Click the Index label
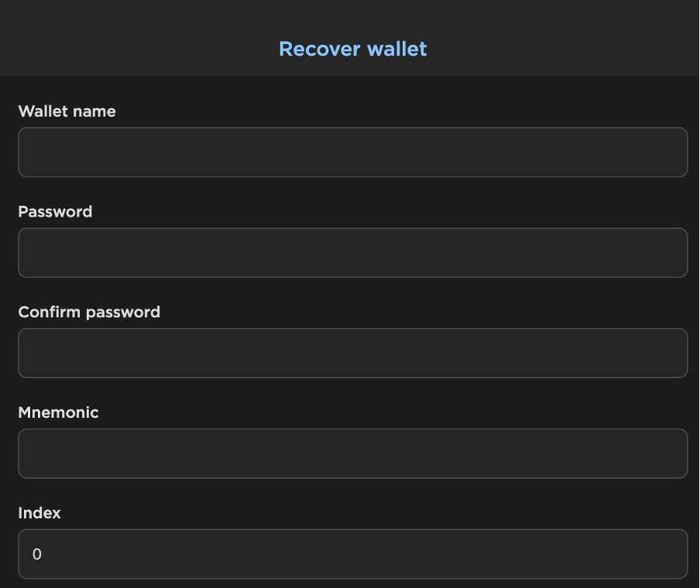The width and height of the screenshot is (700, 588). [x=39, y=513]
